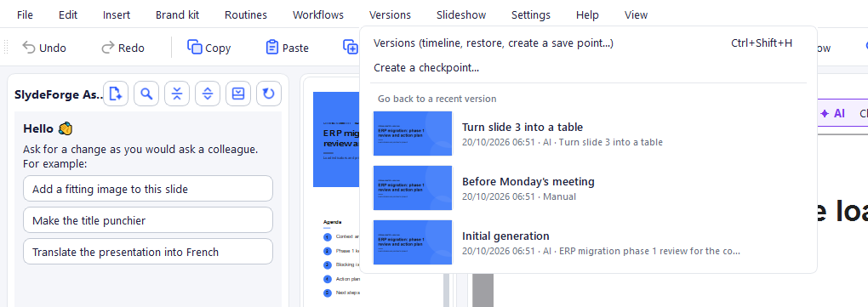868x307 pixels.
Task: Select the ERP migration title slide thumbnail
Action: [337, 139]
